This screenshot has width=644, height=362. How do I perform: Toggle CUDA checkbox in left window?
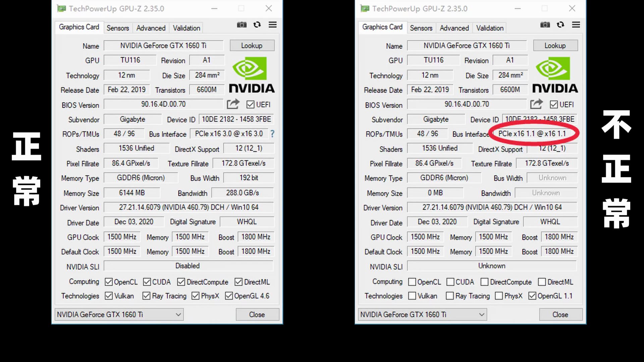(147, 282)
